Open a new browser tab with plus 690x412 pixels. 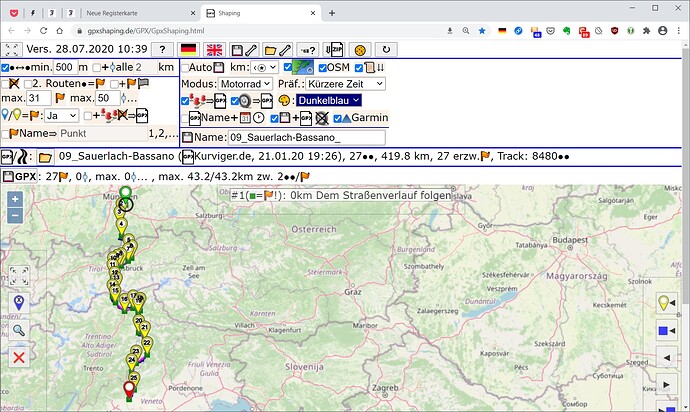(x=332, y=13)
